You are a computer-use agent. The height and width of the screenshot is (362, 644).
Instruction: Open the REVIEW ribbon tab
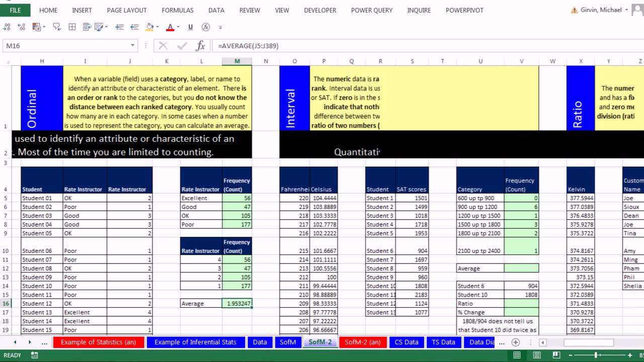pyautogui.click(x=250, y=10)
